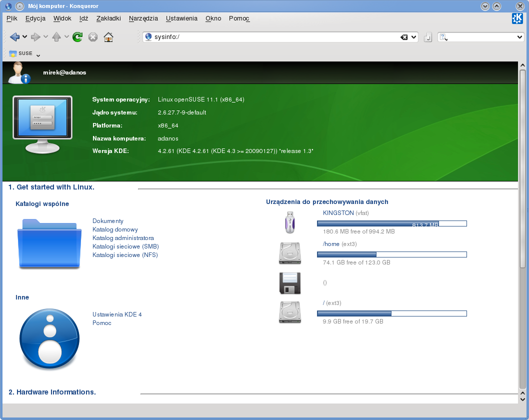Click the /home hard drive icon

point(290,252)
